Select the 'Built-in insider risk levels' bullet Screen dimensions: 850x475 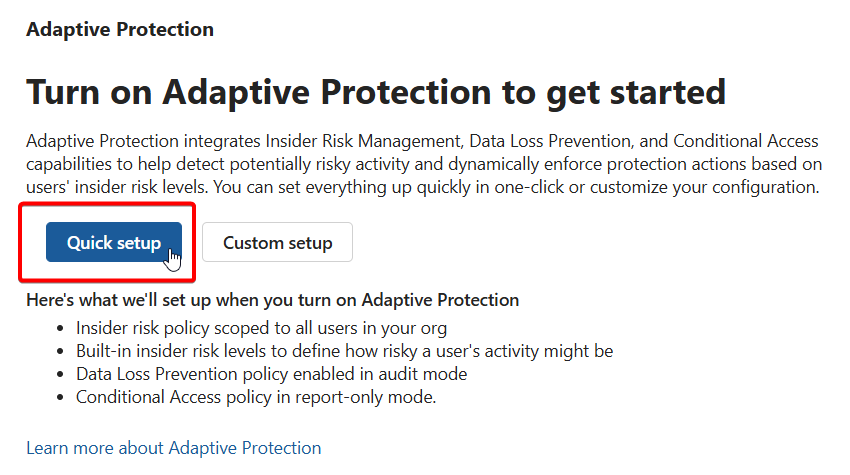click(344, 351)
